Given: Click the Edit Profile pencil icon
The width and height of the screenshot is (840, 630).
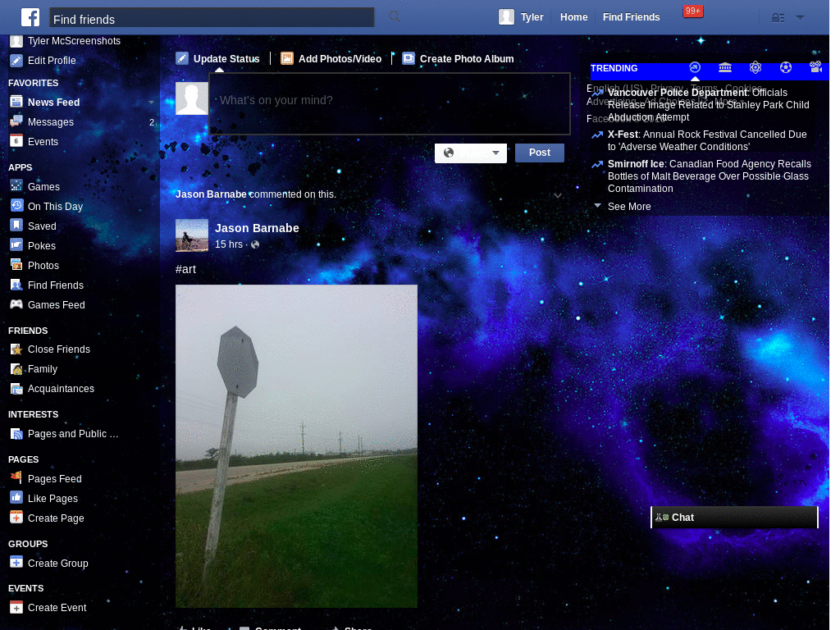Looking at the screenshot, I should (x=16, y=61).
